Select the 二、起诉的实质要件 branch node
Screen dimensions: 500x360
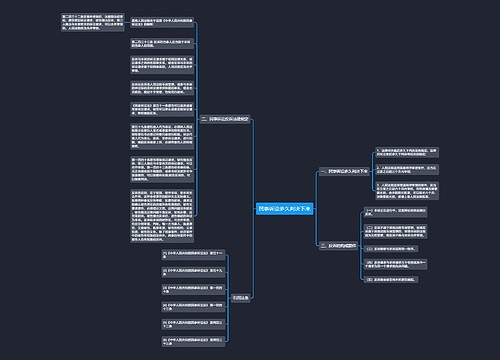click(338, 246)
